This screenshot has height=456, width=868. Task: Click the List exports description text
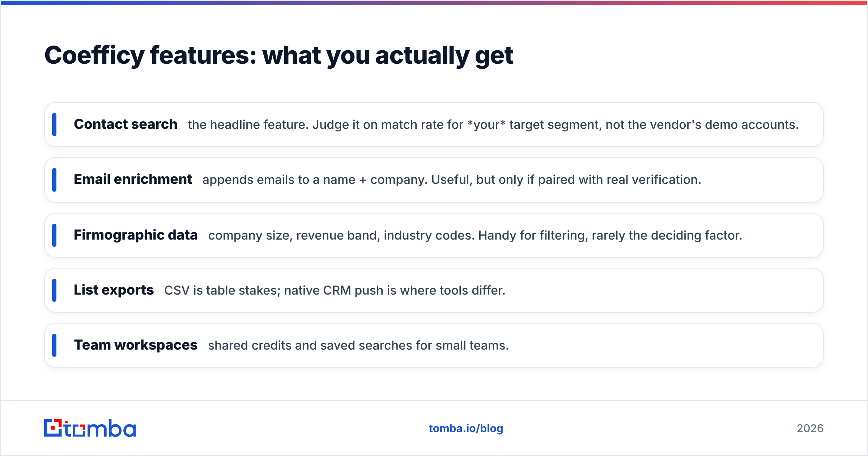(335, 290)
